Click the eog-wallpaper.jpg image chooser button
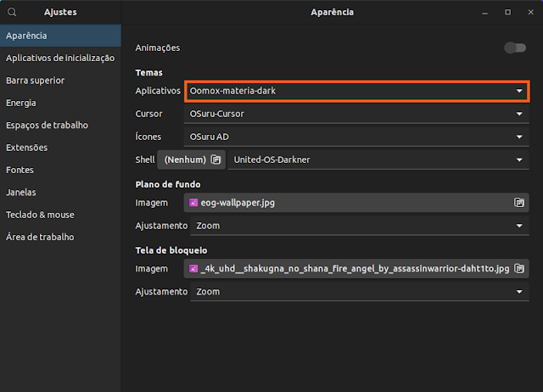Screen dimensions: 543x392 tap(356, 203)
